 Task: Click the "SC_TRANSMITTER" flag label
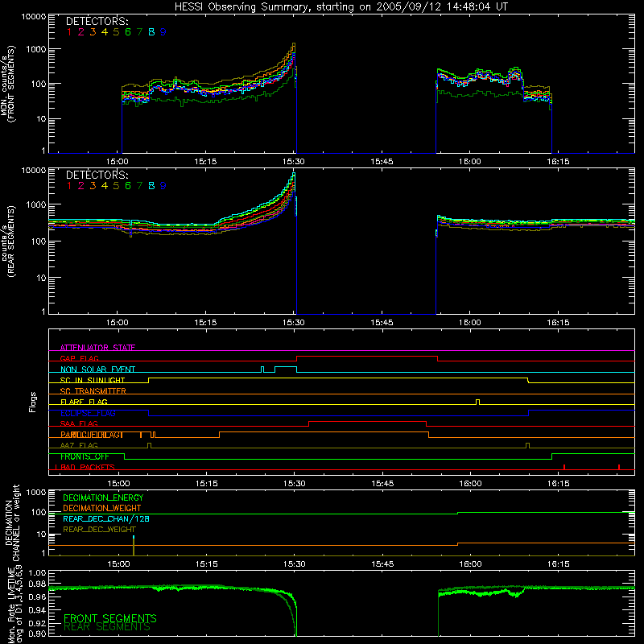pyautogui.click(x=93, y=391)
